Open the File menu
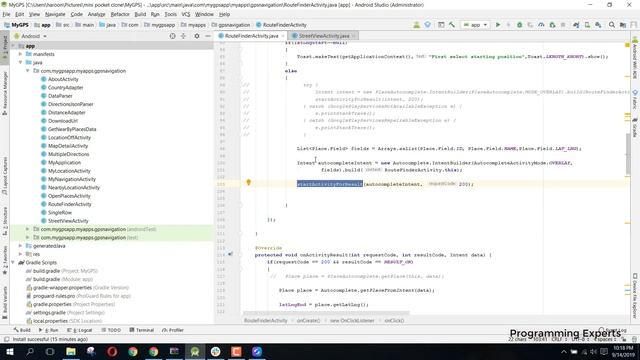 (x=7, y=14)
